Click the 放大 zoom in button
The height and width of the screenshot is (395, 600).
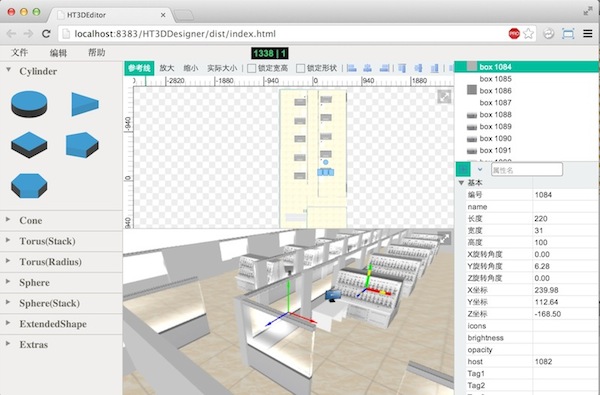pos(167,68)
